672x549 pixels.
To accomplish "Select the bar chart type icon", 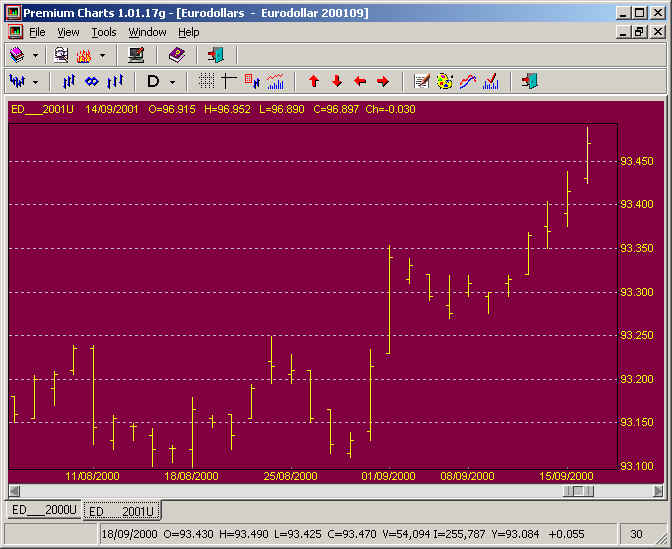I will (18, 81).
